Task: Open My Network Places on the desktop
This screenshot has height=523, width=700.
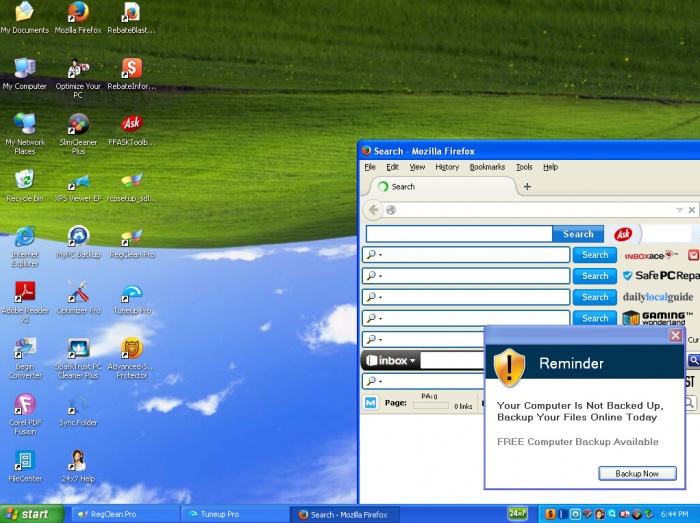Action: (x=25, y=134)
